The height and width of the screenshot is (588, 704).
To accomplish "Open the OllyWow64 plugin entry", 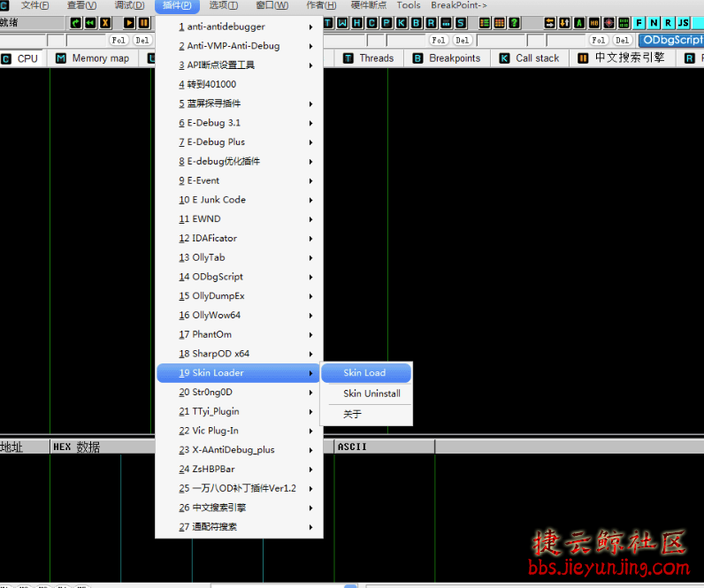I will [239, 315].
